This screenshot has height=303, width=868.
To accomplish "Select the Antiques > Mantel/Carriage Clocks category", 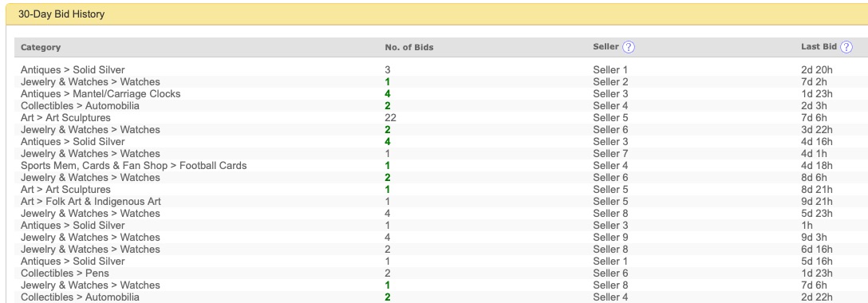I will point(101,94).
